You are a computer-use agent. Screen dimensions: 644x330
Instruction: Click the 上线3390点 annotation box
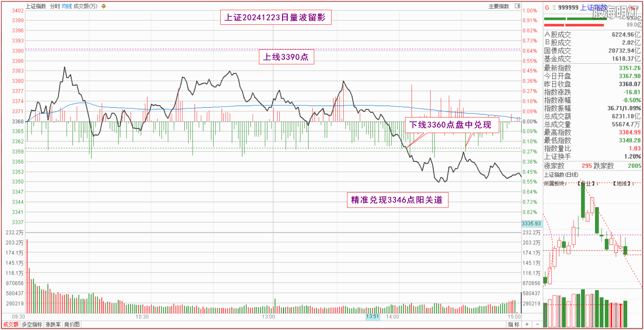pos(286,57)
